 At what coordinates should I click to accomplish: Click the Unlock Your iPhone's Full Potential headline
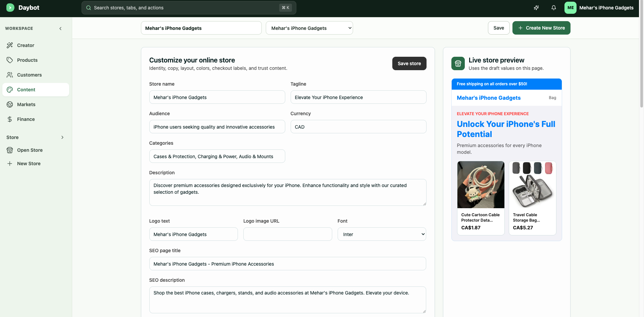coord(506,129)
